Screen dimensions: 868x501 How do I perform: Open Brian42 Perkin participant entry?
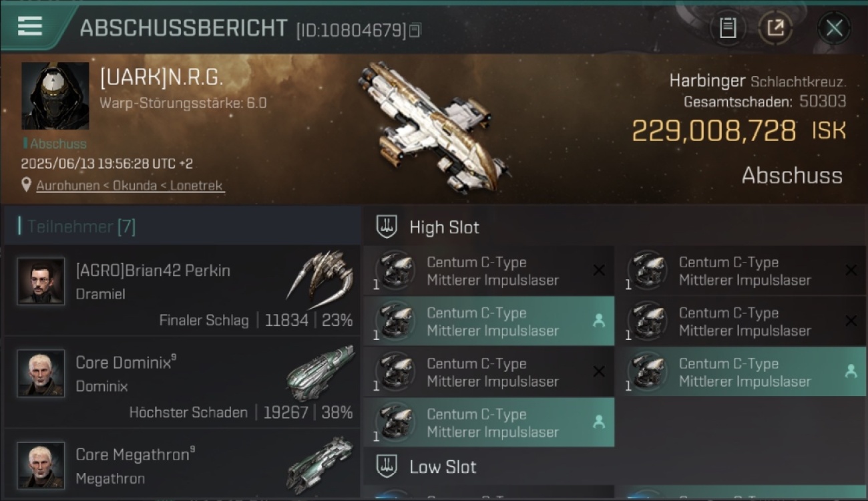[182, 290]
